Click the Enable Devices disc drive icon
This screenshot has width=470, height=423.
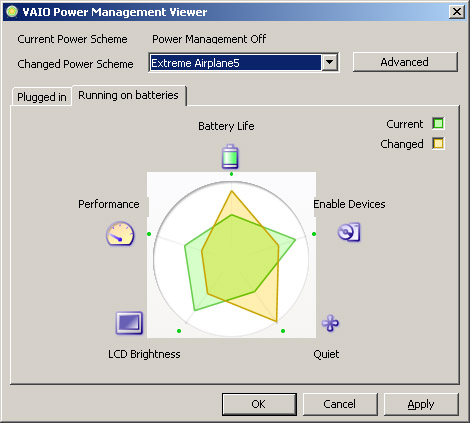[x=349, y=232]
